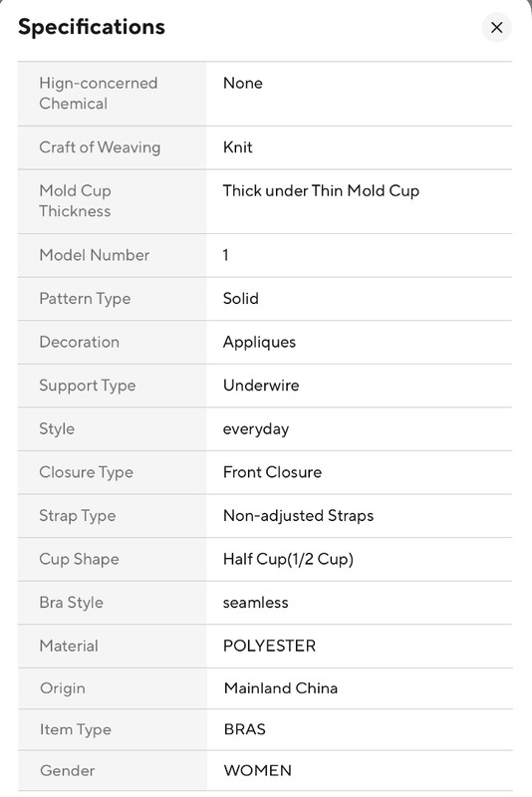The image size is (532, 797).
Task: Select the Mainland China origin value
Action: tap(281, 688)
